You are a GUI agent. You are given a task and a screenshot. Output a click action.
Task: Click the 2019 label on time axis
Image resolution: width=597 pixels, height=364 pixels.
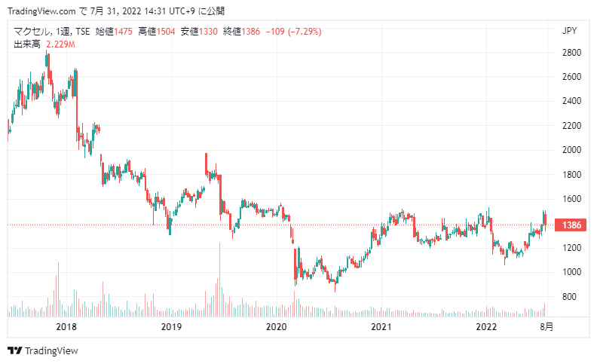point(171,326)
